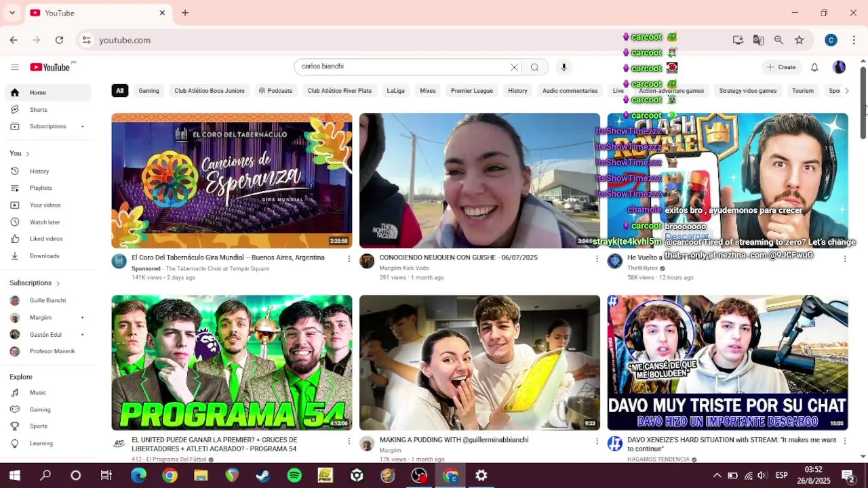Open options for MAKING A PUDDING video
This screenshot has height=488, width=868.
[597, 441]
